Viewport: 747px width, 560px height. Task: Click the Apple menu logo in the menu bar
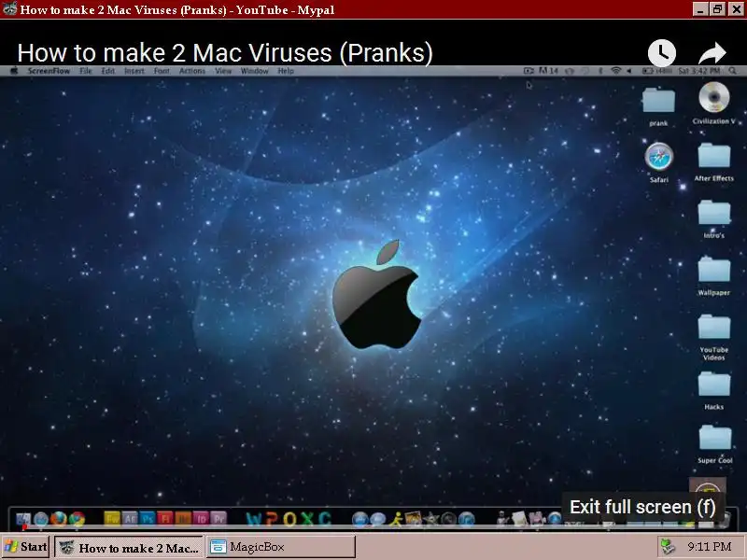click(14, 71)
